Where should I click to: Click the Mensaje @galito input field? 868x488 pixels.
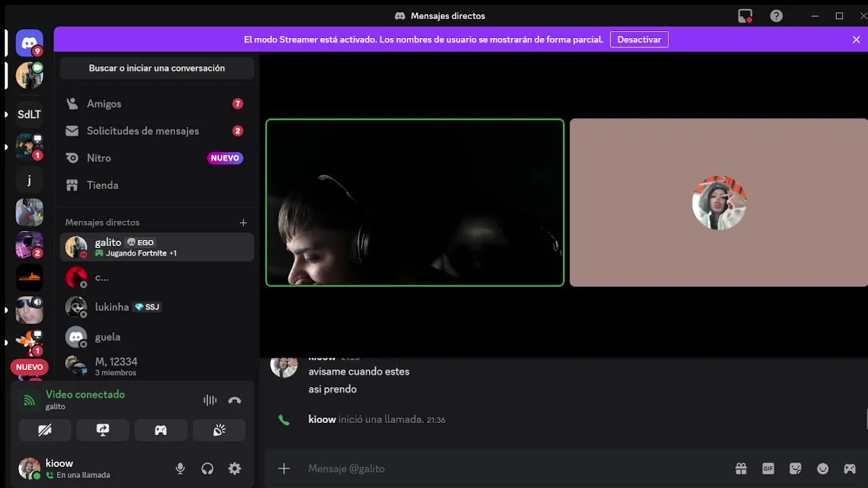click(x=515, y=468)
